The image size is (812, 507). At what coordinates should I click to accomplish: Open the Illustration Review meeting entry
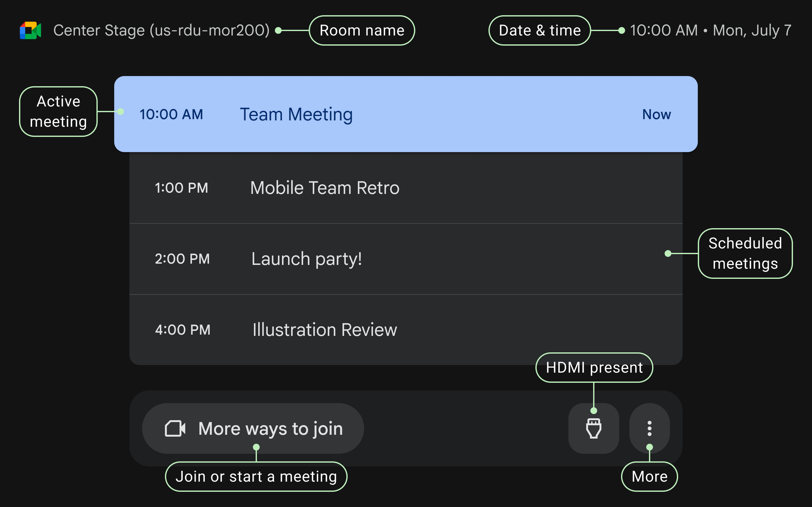[x=324, y=329]
